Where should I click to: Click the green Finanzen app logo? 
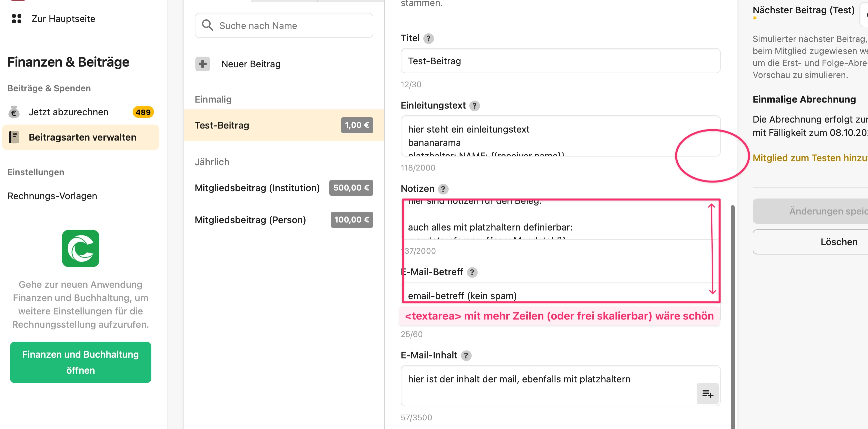click(x=81, y=248)
